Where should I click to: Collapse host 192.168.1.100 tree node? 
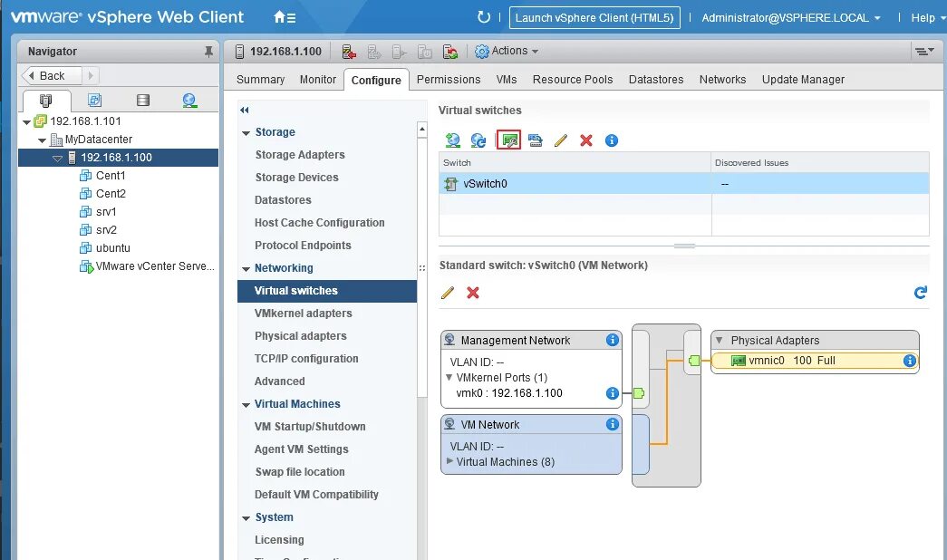click(x=57, y=159)
